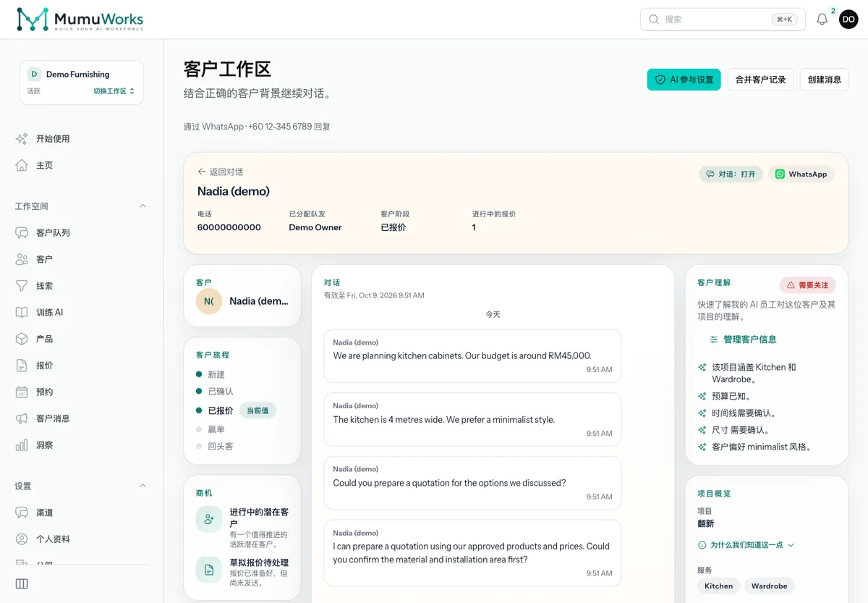
Task: Click the 翻新 project value
Action: (x=706, y=523)
